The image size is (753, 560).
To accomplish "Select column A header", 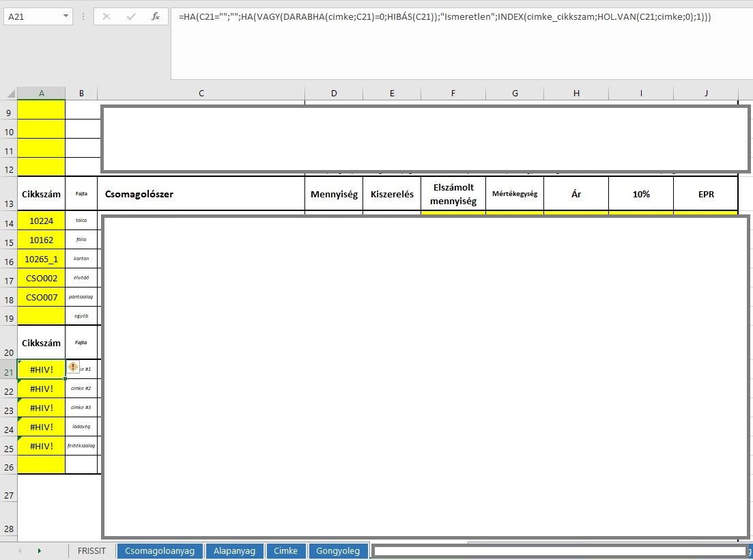I will [41, 93].
